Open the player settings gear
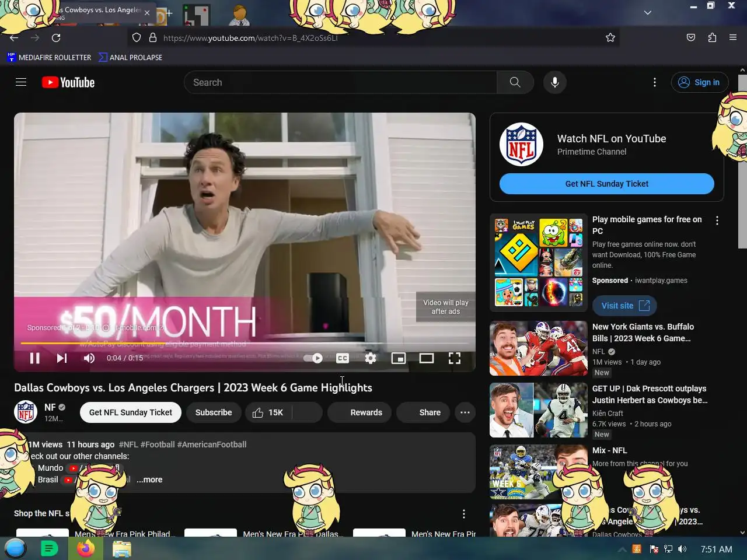 pos(371,358)
